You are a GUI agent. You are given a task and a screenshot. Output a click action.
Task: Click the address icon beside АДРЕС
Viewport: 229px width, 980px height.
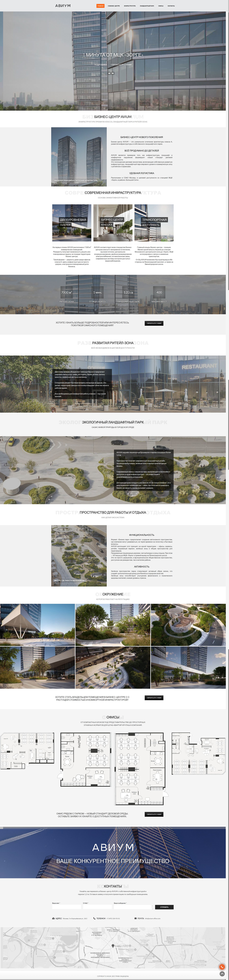point(53,918)
